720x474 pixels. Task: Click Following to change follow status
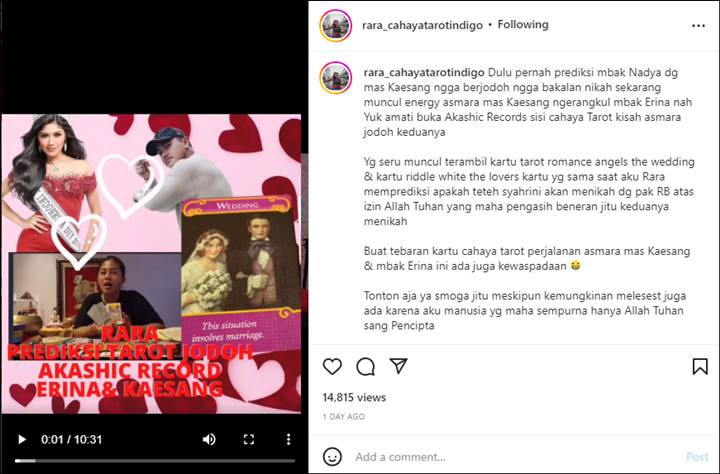[523, 25]
